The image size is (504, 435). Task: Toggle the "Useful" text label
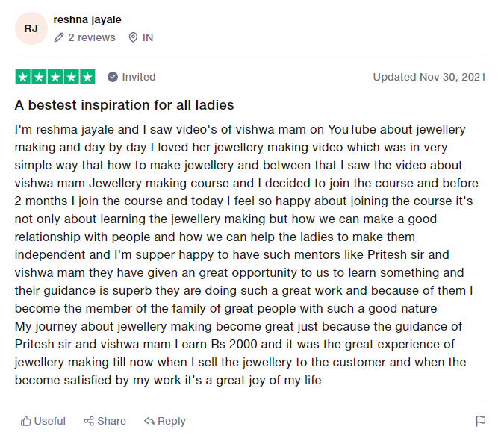(50, 421)
